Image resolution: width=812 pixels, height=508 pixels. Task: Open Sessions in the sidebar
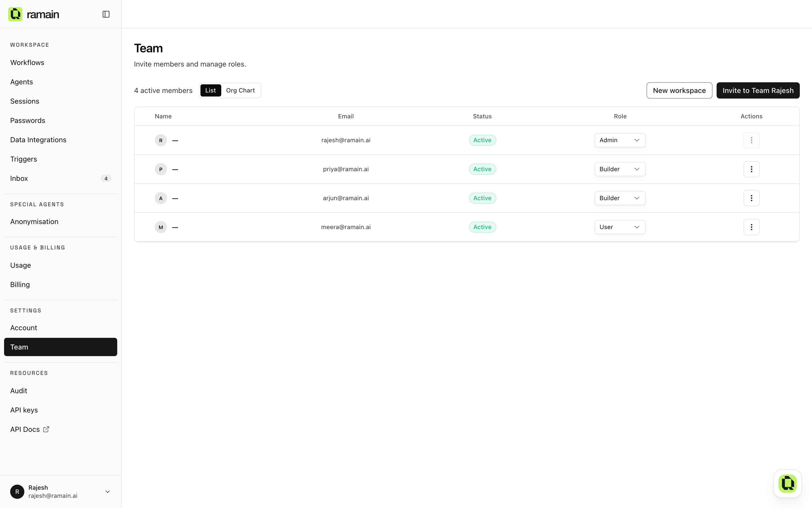(x=60, y=101)
